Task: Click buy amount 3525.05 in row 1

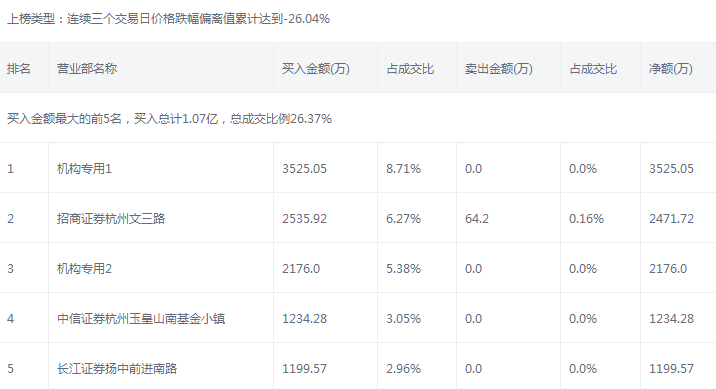Action: pyautogui.click(x=305, y=168)
